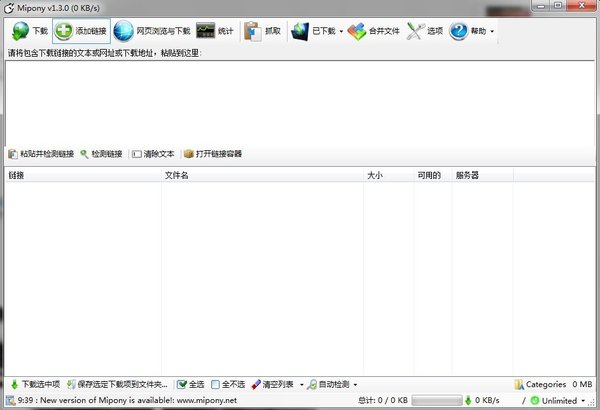Click the green globe Download (下载) toolbar icon
The image size is (600, 410).
pos(20,31)
